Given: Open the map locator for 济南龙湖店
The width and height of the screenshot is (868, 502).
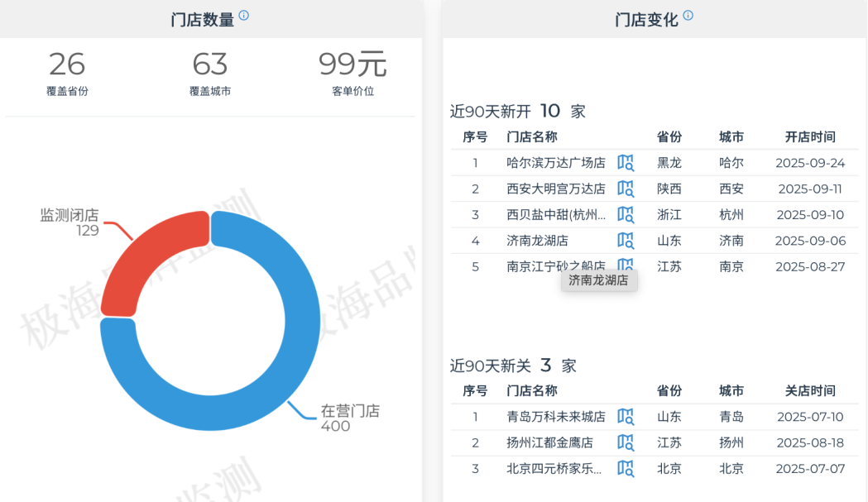Looking at the screenshot, I should [626, 241].
